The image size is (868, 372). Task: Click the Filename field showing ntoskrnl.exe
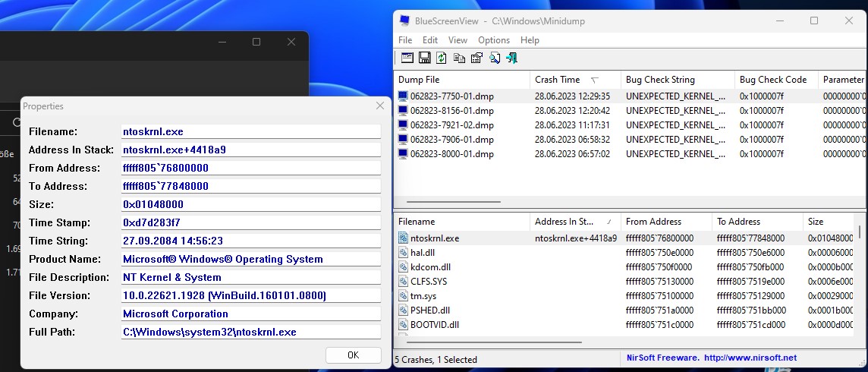(x=251, y=132)
